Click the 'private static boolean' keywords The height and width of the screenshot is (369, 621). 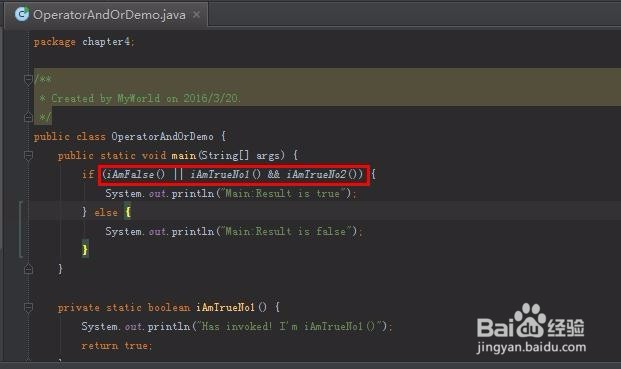tap(124, 308)
